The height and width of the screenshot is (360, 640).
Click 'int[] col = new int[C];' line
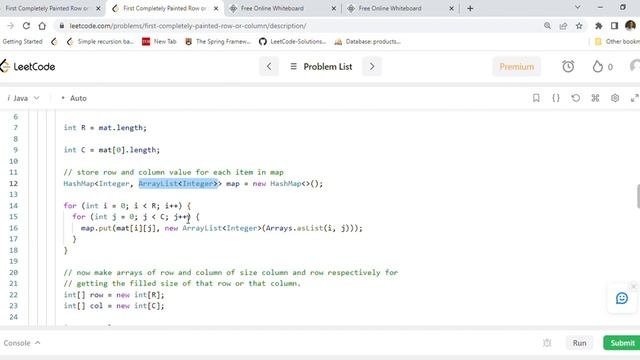tap(114, 306)
